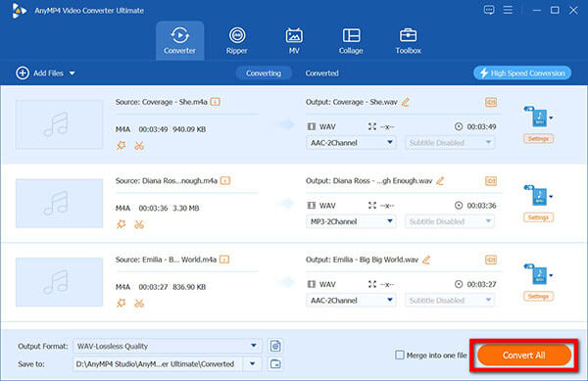The image size is (588, 381).
Task: Edit effects for Diana Ross file
Action: [x=122, y=224]
